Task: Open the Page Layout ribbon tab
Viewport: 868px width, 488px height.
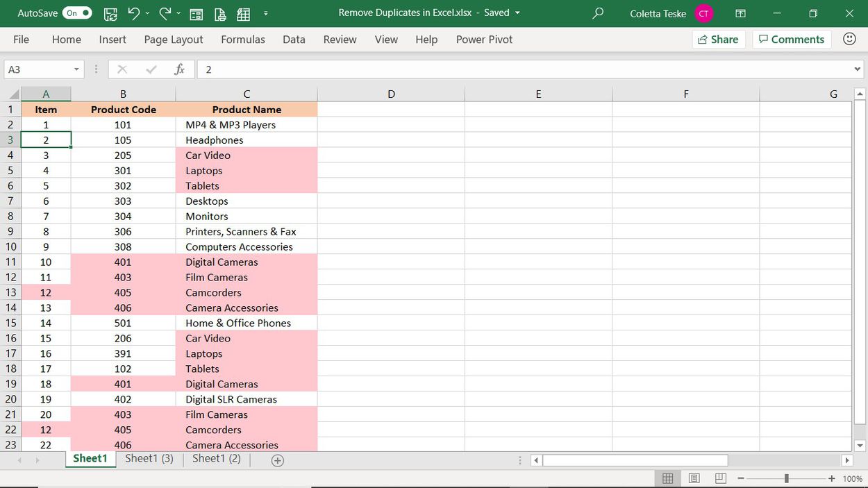Action: click(x=174, y=40)
